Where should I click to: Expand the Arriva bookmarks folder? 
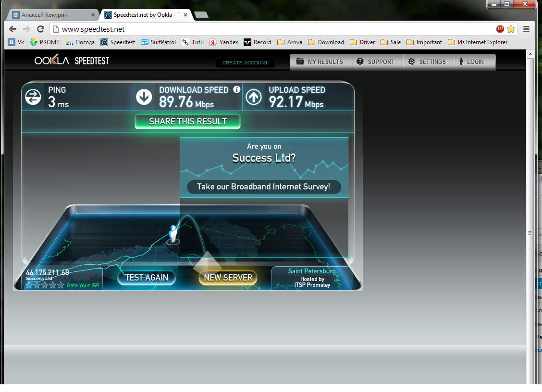290,42
